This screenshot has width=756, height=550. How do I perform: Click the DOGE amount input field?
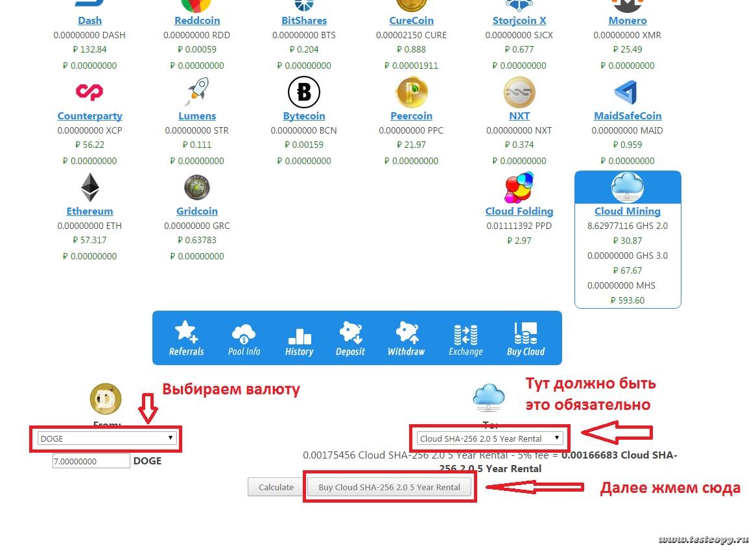tap(91, 461)
